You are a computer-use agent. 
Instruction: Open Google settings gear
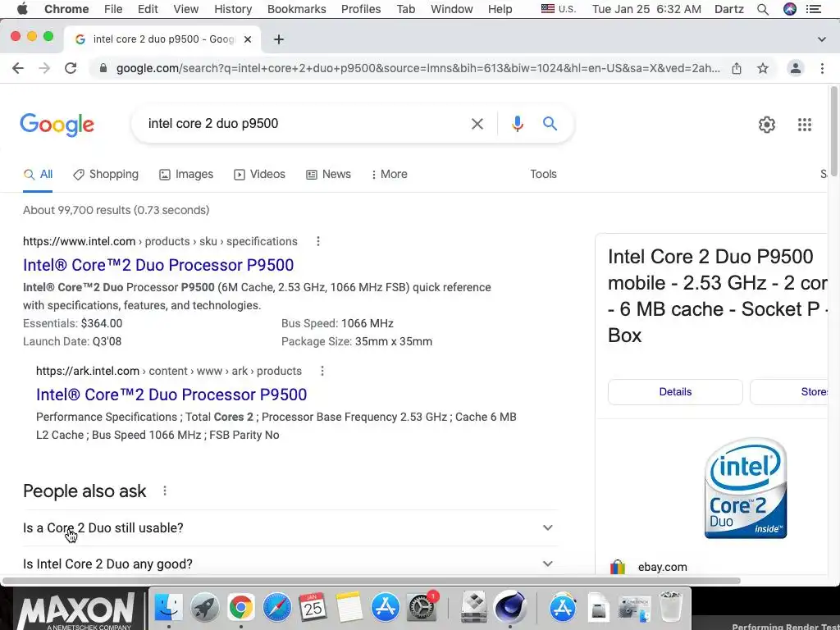pyautogui.click(x=767, y=125)
